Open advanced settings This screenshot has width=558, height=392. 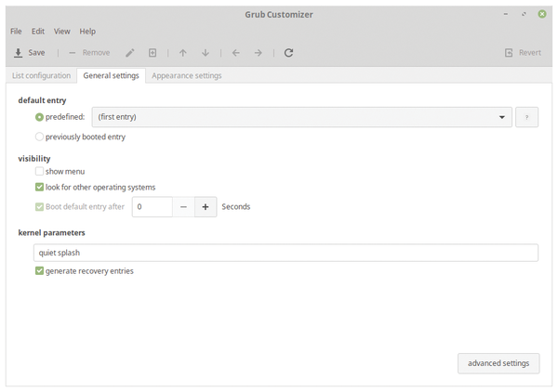498,363
